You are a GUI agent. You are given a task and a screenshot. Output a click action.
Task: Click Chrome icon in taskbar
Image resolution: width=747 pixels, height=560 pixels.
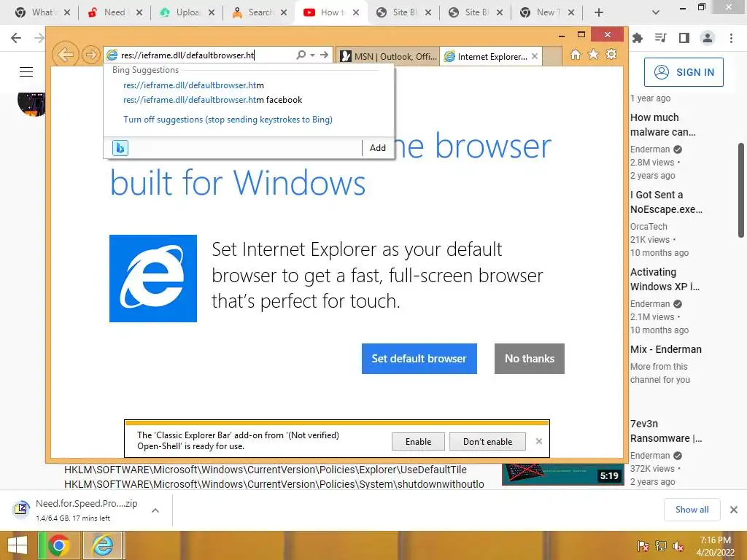click(58, 545)
